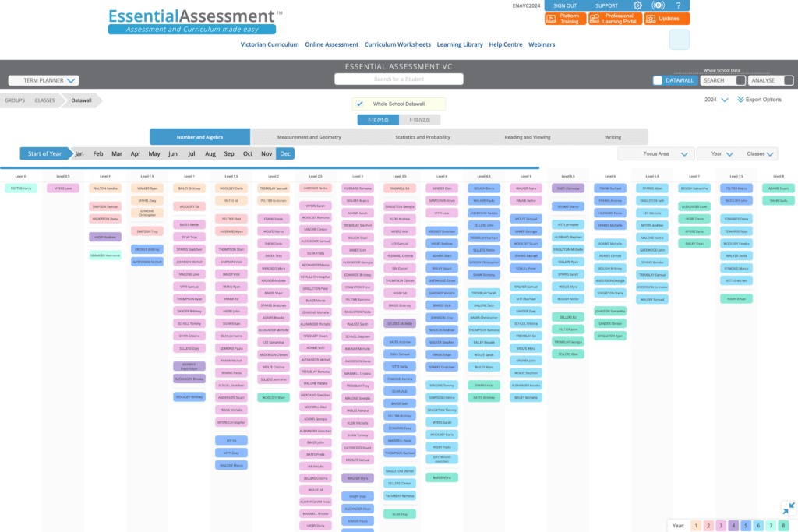Open the Curriculum Worksheets menu
The height and width of the screenshot is (532, 798).
point(397,44)
